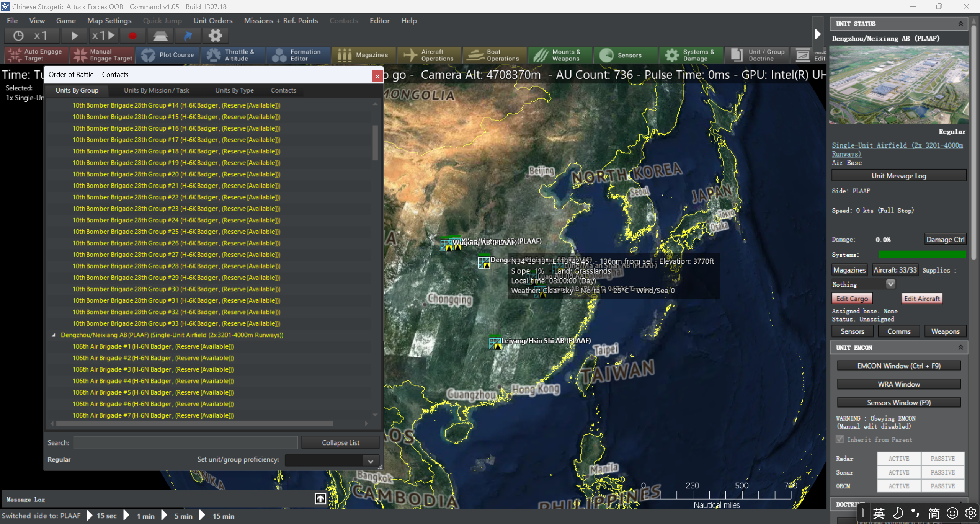This screenshot has height=524, width=980.
Task: Switch to Units By Type tab
Action: coord(234,90)
